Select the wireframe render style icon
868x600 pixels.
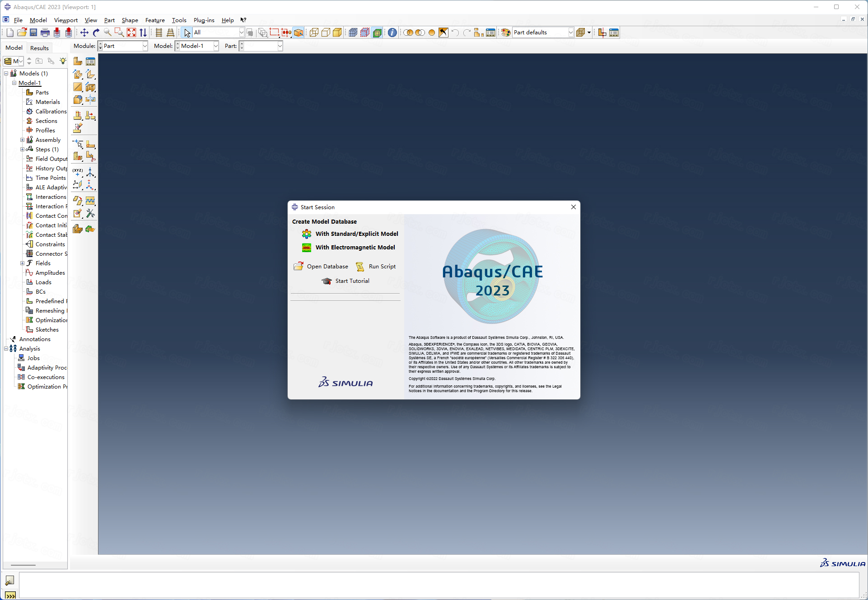(x=314, y=32)
